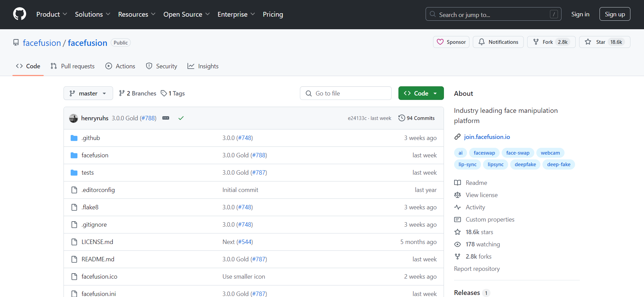This screenshot has width=644, height=297.
Task: Click the repository icon beside facefusion path
Action: point(16,42)
